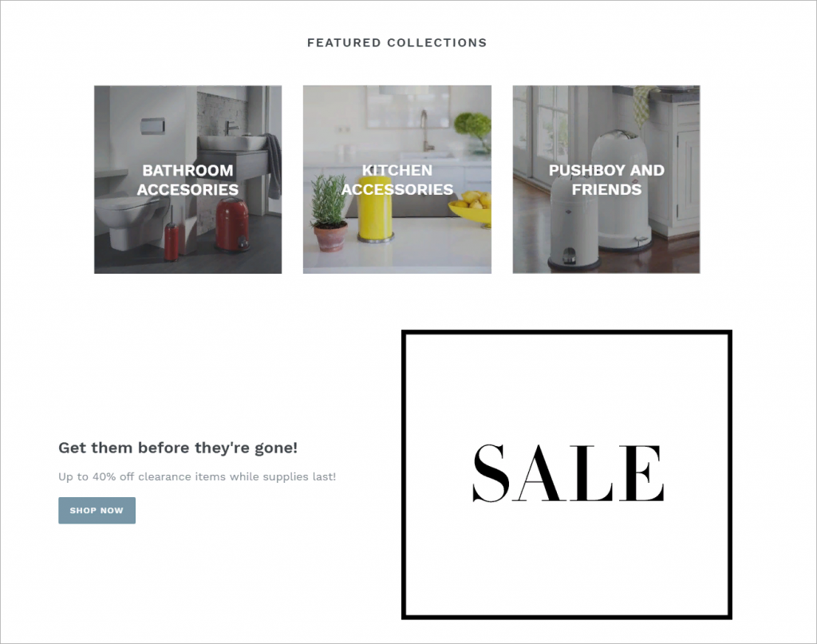Click the SHOP NOW button
The image size is (817, 644).
(97, 510)
